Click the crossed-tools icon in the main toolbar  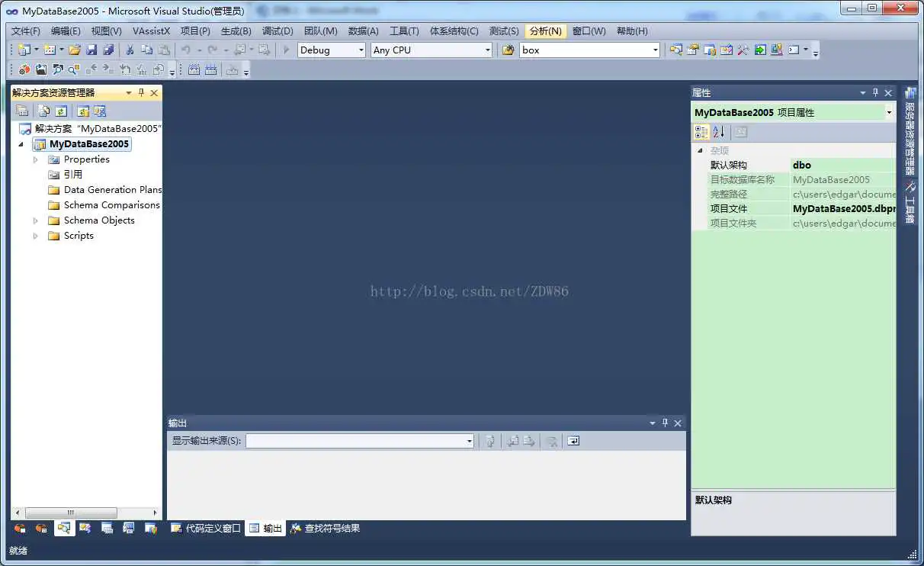[743, 50]
